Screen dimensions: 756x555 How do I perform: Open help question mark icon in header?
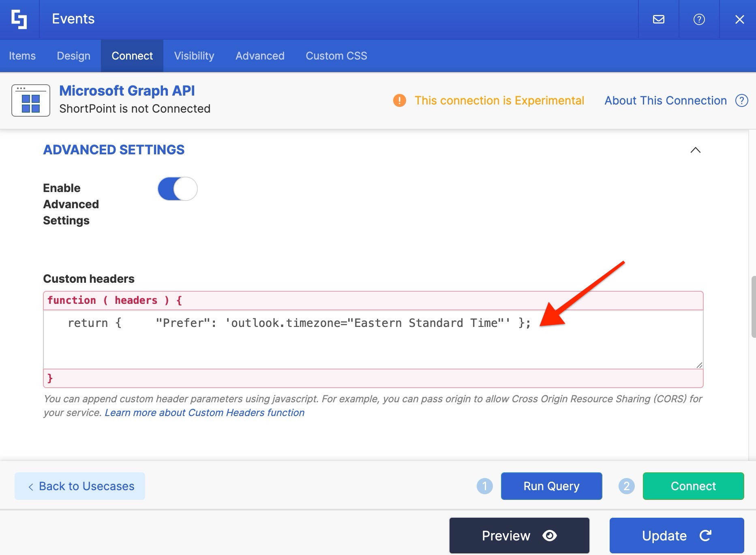click(x=699, y=19)
